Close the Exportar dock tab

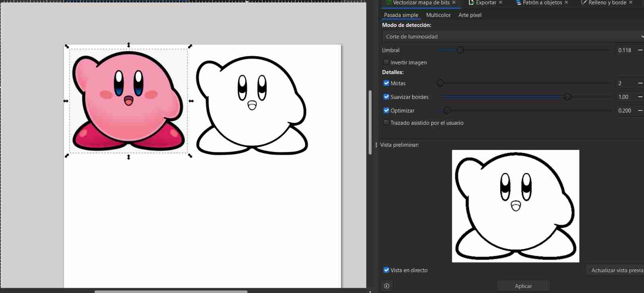[x=500, y=2]
